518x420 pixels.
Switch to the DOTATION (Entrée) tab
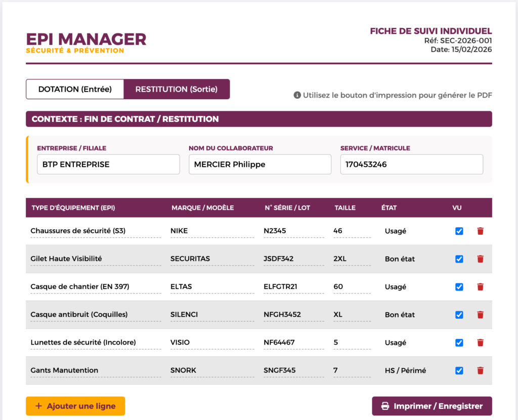coord(75,89)
